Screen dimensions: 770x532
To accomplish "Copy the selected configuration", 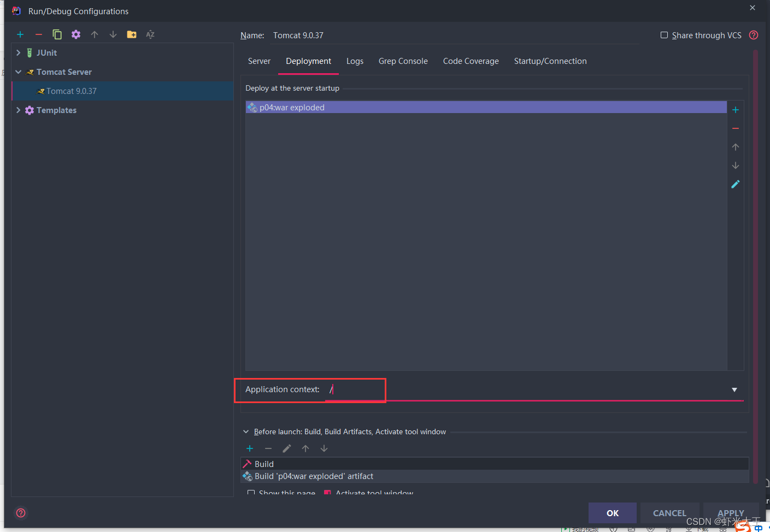I will [x=57, y=34].
